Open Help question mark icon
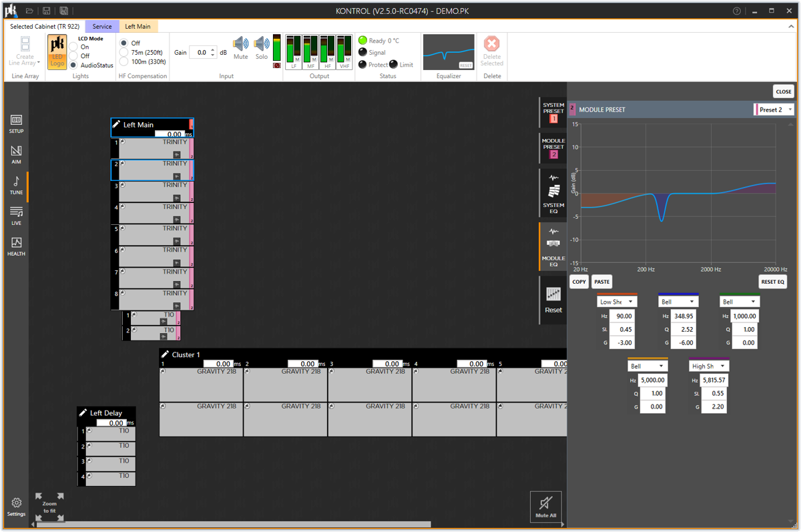801x532 pixels. pos(737,11)
